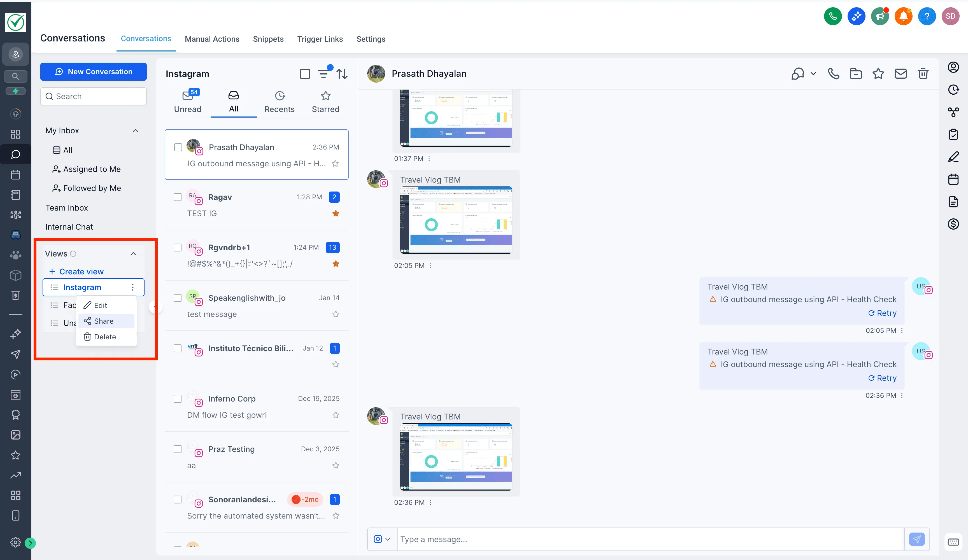This screenshot has width=968, height=560.
Task: Delete conversation using the trash icon
Action: point(923,73)
